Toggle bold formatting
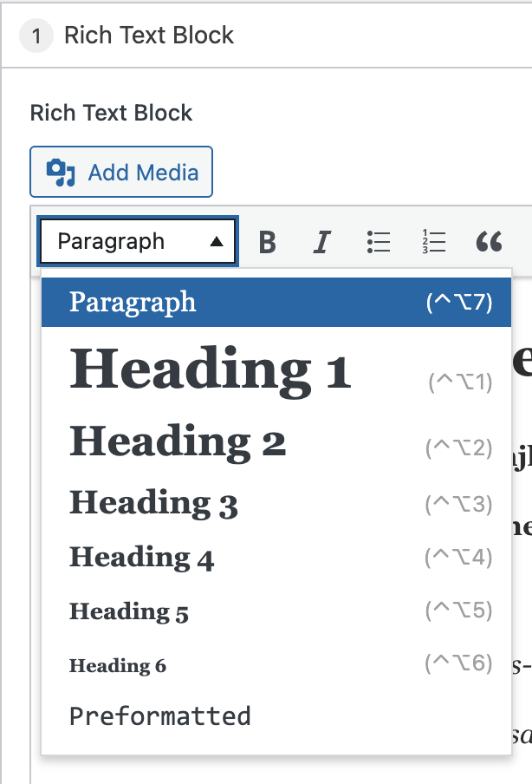Image resolution: width=532 pixels, height=784 pixels. click(268, 242)
